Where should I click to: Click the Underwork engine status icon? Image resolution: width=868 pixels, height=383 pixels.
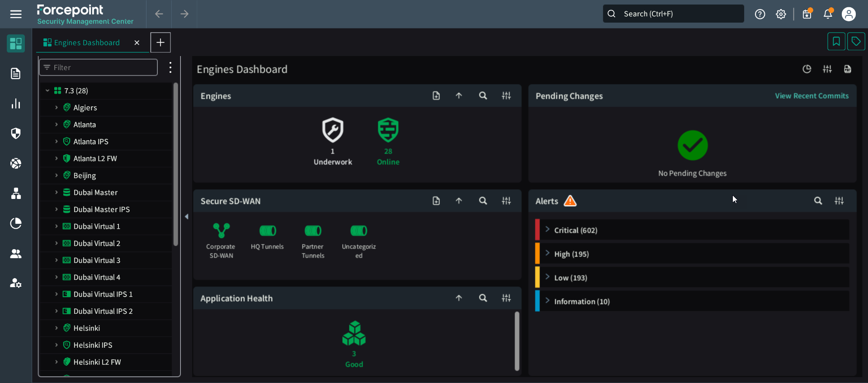coord(333,130)
